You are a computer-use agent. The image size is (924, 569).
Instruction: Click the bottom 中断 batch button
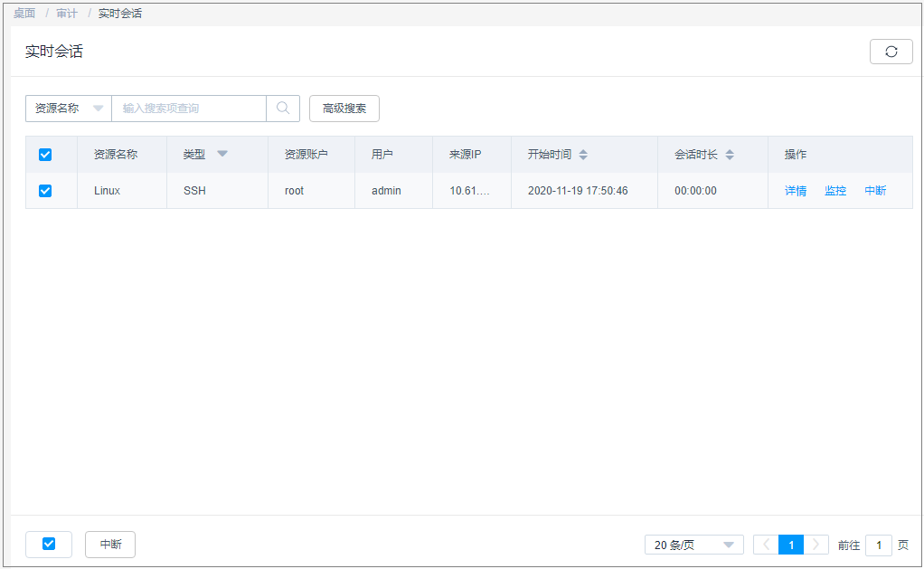[110, 545]
